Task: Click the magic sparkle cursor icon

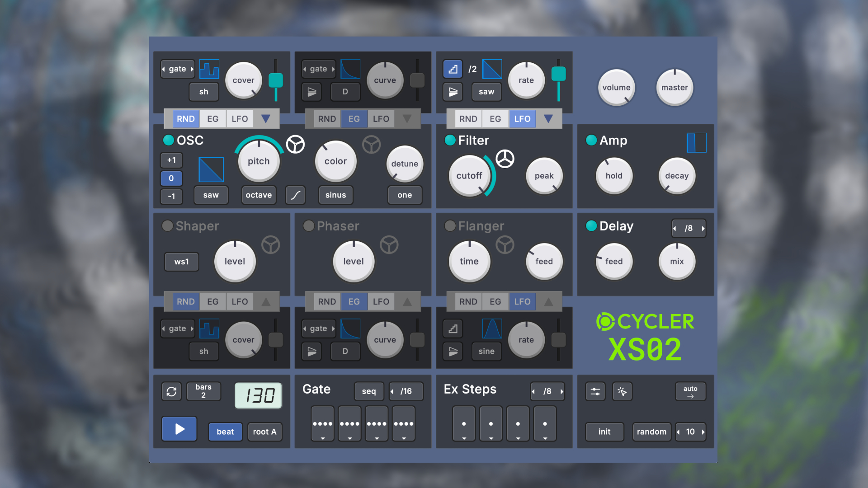Action: pos(622,391)
